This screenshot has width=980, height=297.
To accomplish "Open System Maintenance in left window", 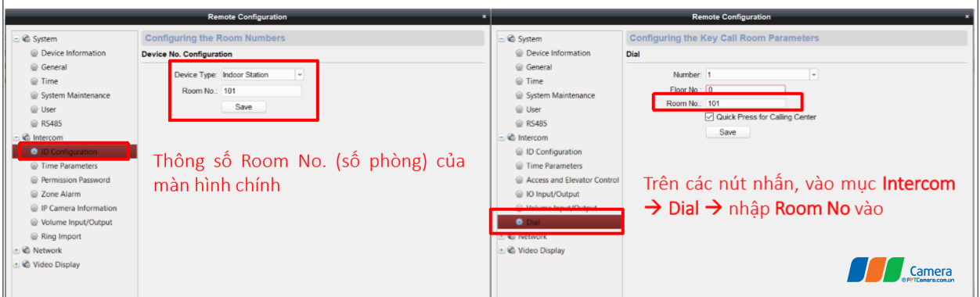I will click(x=75, y=95).
